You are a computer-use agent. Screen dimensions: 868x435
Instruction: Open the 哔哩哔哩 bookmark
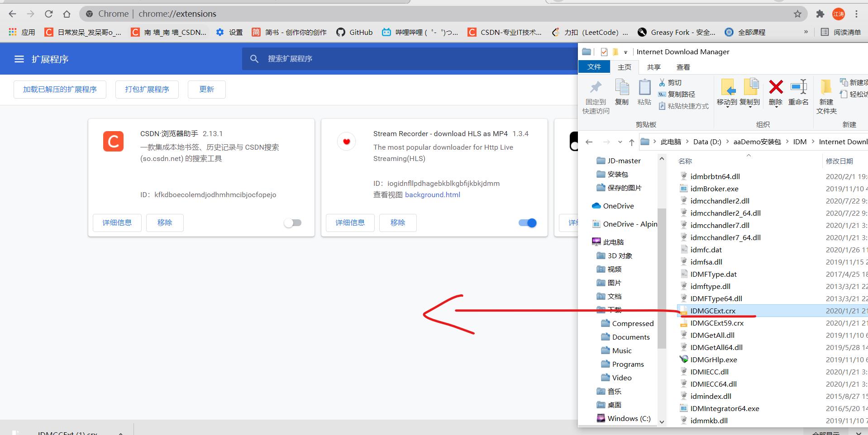point(420,32)
